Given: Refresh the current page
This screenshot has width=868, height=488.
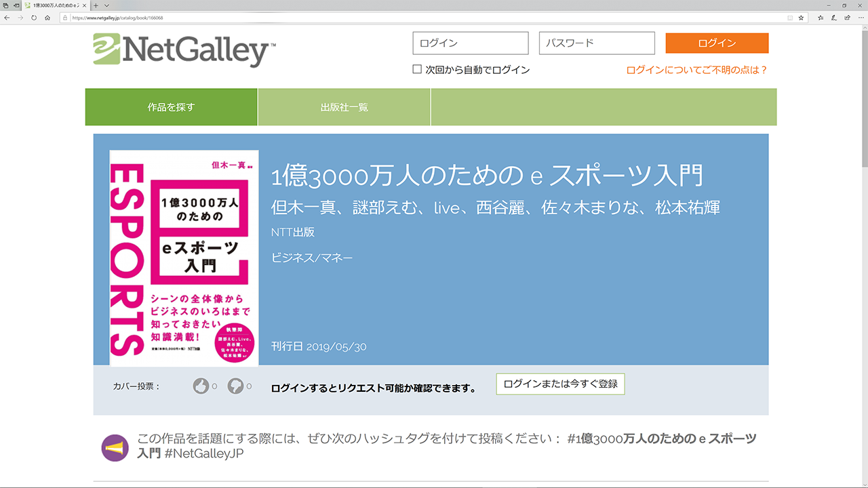Looking at the screenshot, I should point(34,18).
